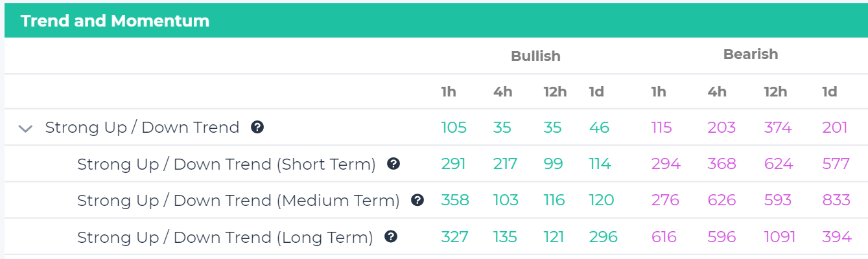Collapse the Strong Up / Down Trend row
868x259 pixels.
[25, 128]
